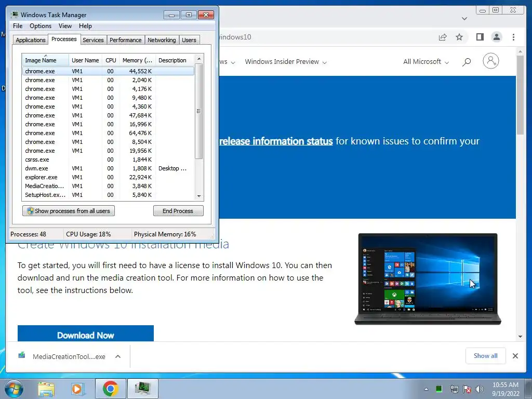Screen dimensions: 532x399
Task: Click the Windows 10 laptop image
Action: coord(428,279)
